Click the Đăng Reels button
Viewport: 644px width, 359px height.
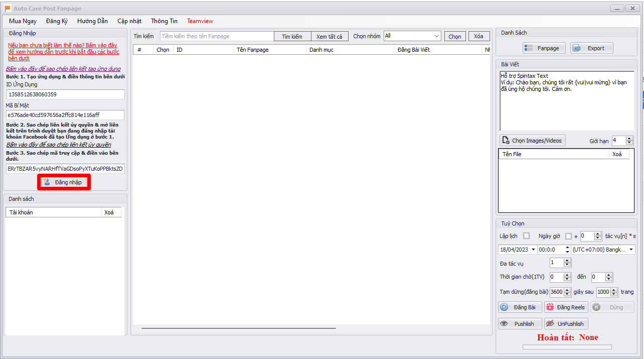point(566,307)
